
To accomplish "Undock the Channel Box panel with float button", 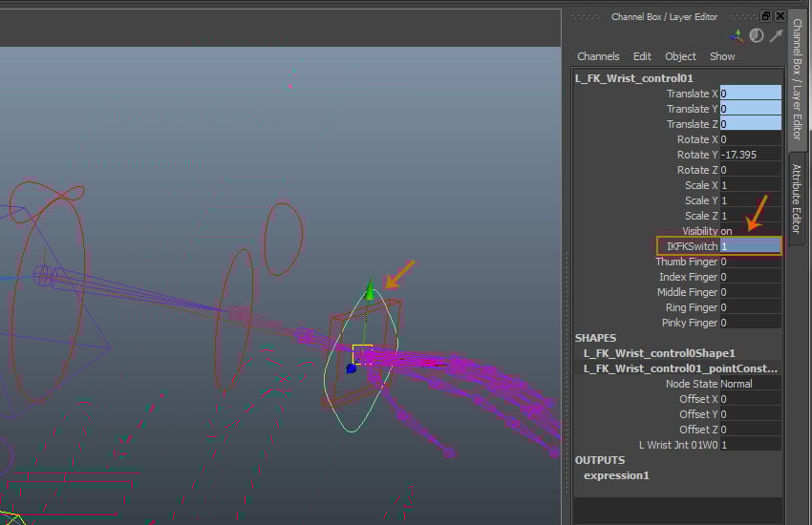I will point(766,16).
